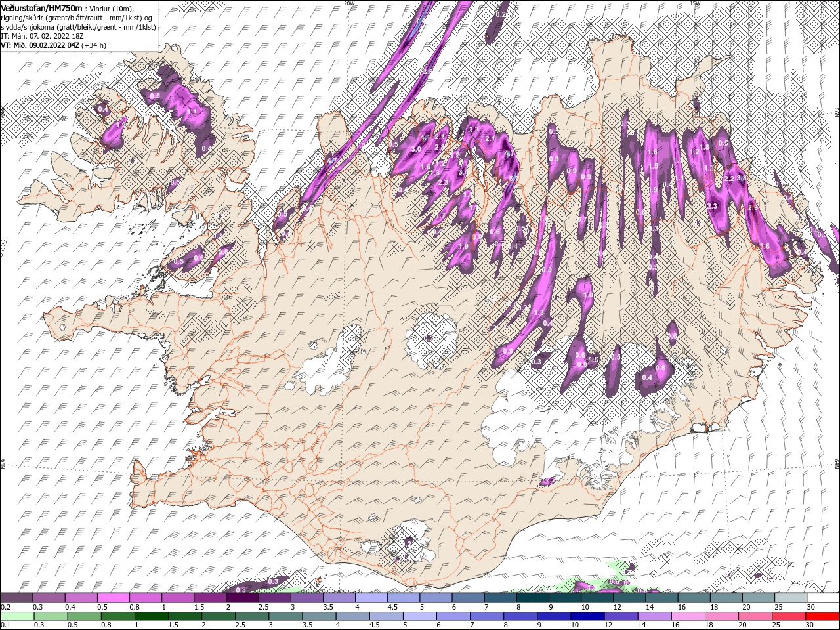This screenshot has height=630, width=840.
Task: Select the light purple 14 rain swatch
Action: [x=654, y=616]
